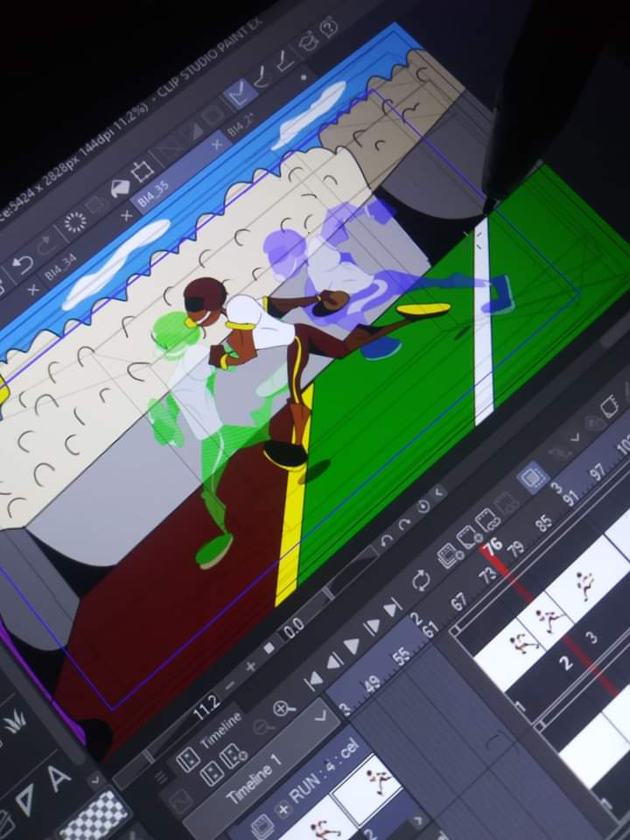This screenshot has height=840, width=630.
Task: Switch to the BI4_34 canvas tab
Action: [60, 268]
